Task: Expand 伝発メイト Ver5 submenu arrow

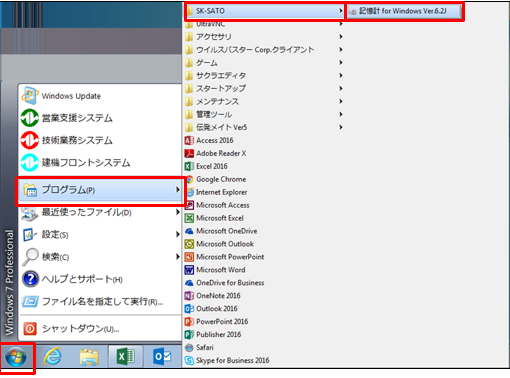Action: (x=340, y=127)
